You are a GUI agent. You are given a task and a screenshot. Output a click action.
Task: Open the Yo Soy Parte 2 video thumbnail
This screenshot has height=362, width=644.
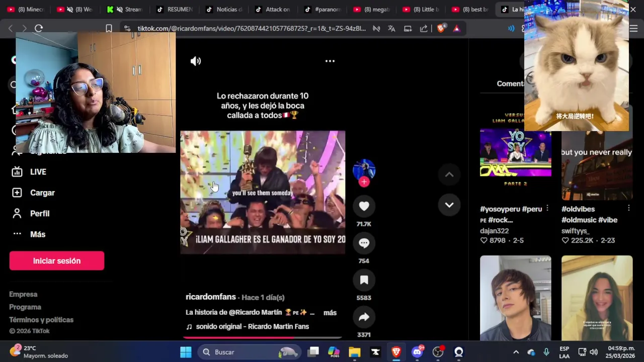515,152
